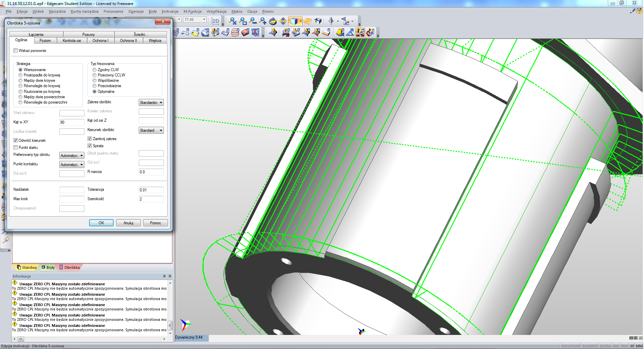Switch to the Kontrola osi tab

point(72,41)
